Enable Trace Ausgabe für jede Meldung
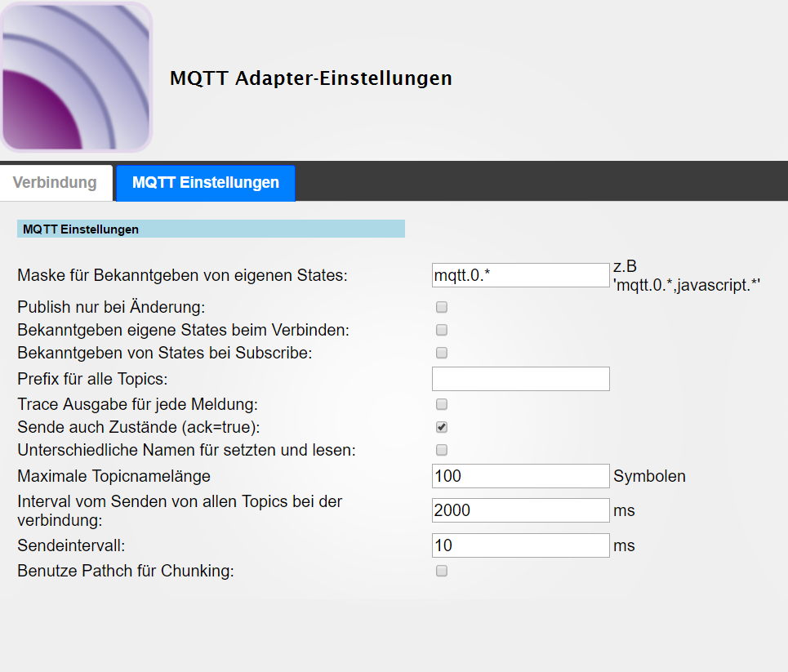This screenshot has width=788, height=672. pos(442,404)
